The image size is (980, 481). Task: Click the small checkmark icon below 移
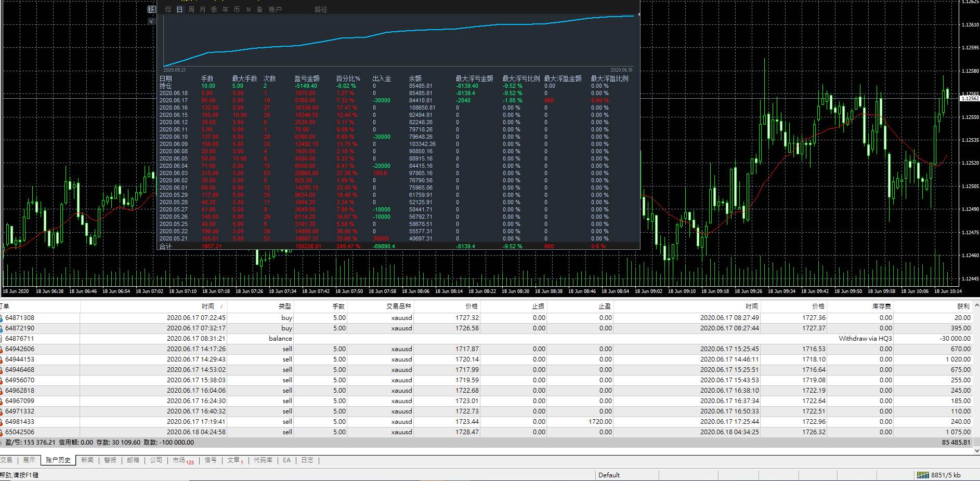tap(151, 21)
